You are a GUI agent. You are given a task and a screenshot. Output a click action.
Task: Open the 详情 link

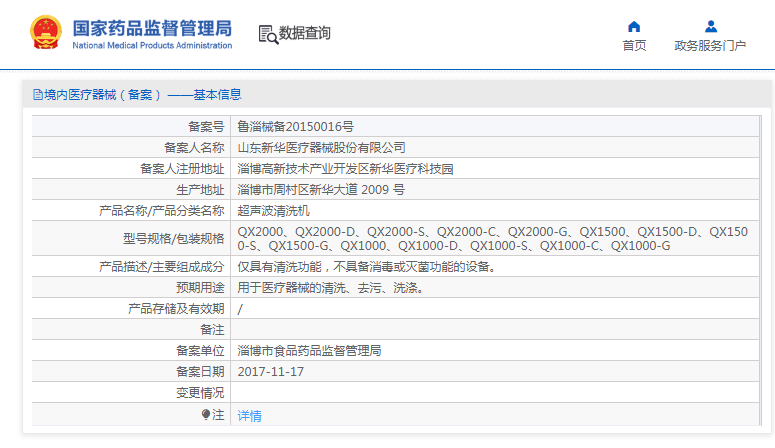pos(250,416)
